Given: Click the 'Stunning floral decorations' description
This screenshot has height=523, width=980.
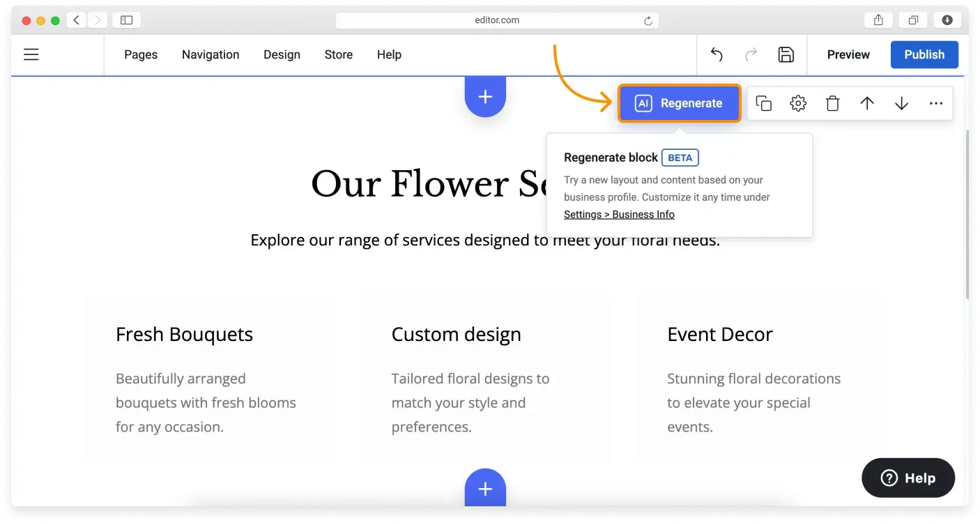Looking at the screenshot, I should tap(754, 403).
